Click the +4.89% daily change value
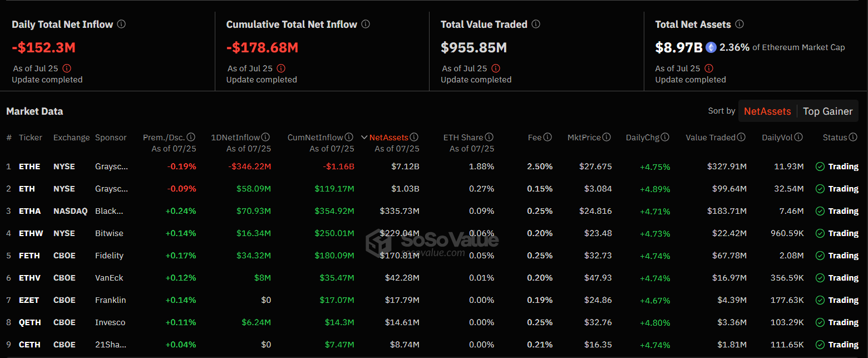The height and width of the screenshot is (358, 868). pyautogui.click(x=655, y=189)
